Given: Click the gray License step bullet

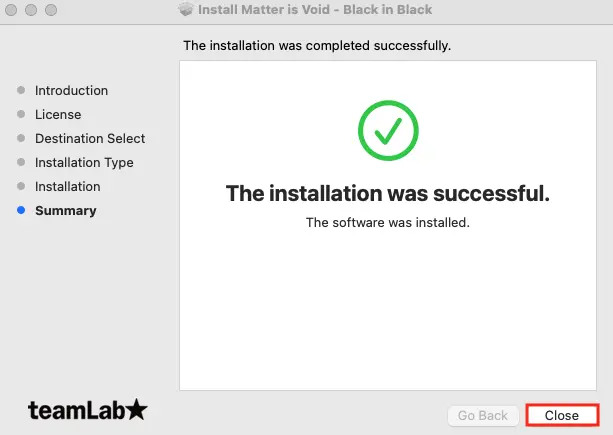Looking at the screenshot, I should click(21, 114).
